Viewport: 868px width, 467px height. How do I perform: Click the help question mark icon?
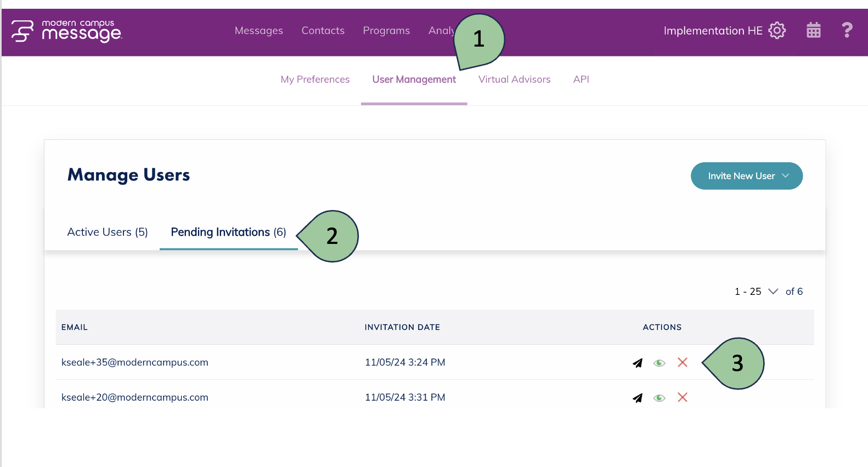click(x=847, y=30)
